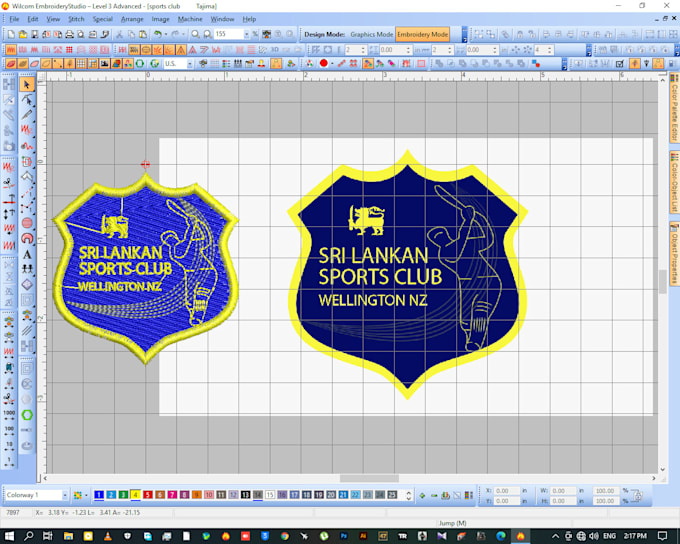The width and height of the screenshot is (680, 544).
Task: Select the Reshape Object tool
Action: (27, 100)
